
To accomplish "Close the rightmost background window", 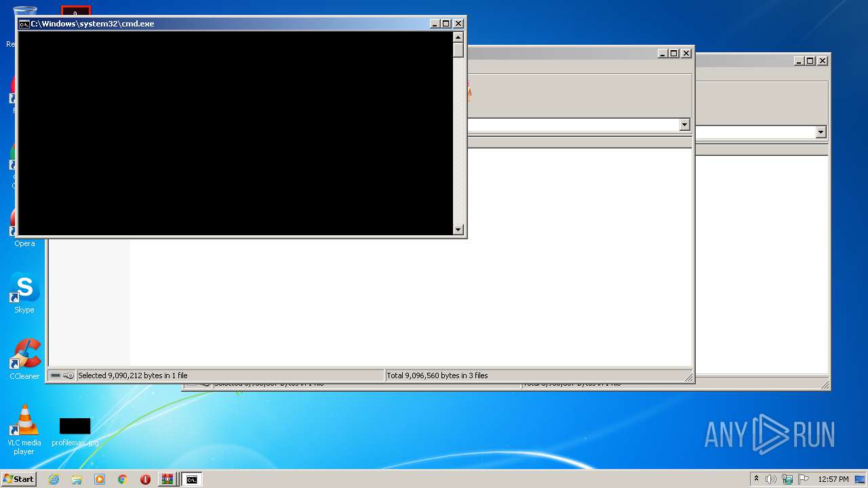I will [823, 61].
